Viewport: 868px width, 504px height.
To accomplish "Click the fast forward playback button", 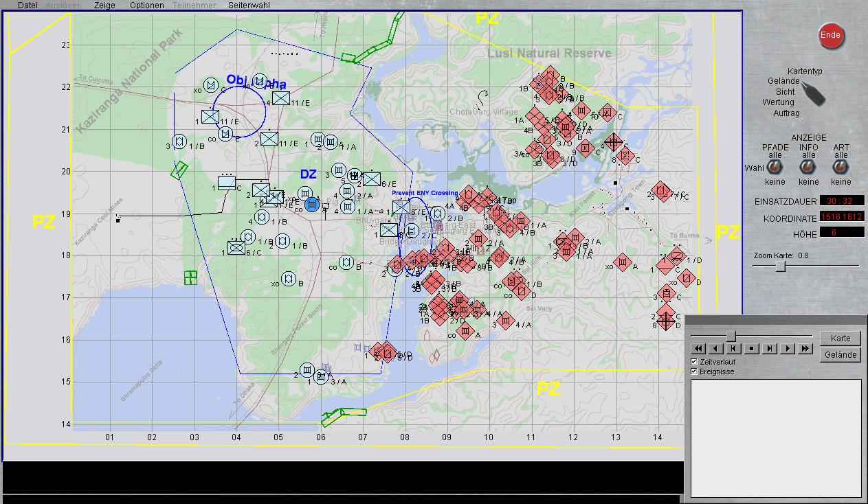I will pyautogui.click(x=805, y=349).
